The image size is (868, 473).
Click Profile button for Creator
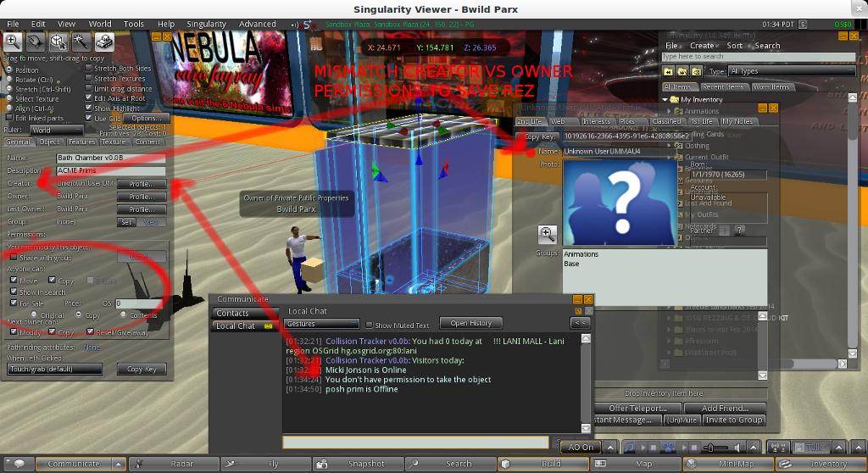tap(142, 184)
